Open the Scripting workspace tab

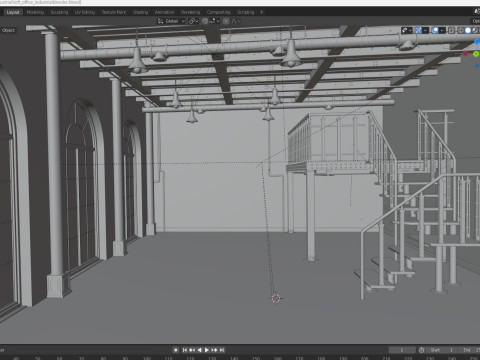246,12
